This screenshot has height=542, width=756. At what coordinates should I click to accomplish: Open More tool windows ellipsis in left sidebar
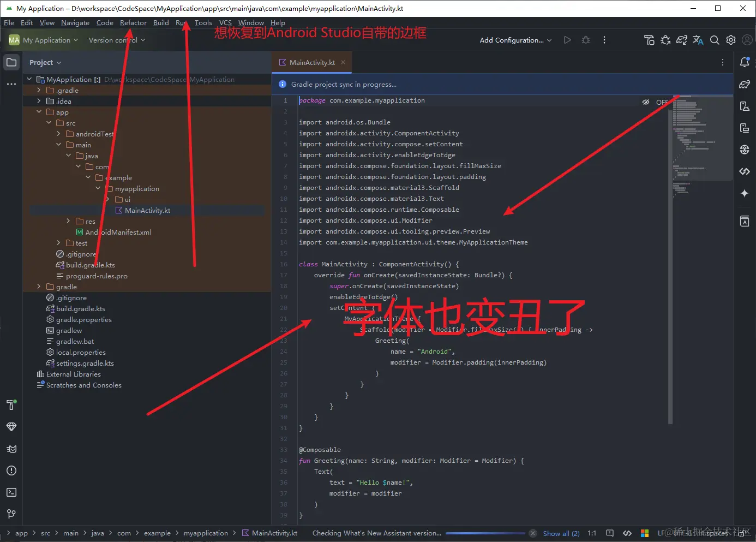point(11,84)
